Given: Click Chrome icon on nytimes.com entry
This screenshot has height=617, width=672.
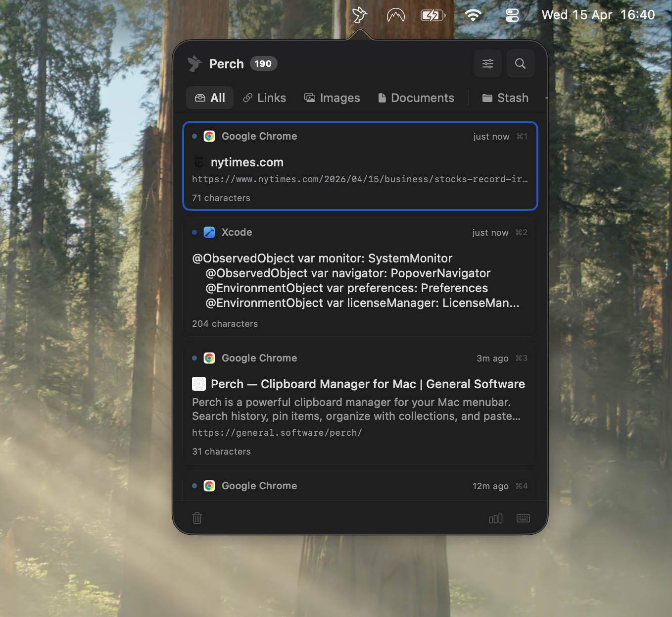Looking at the screenshot, I should tap(209, 136).
